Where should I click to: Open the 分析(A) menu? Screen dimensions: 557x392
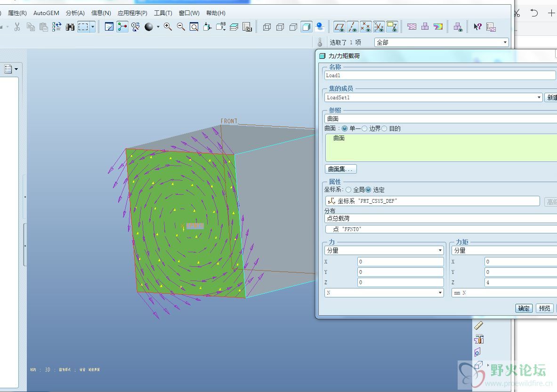coord(75,13)
